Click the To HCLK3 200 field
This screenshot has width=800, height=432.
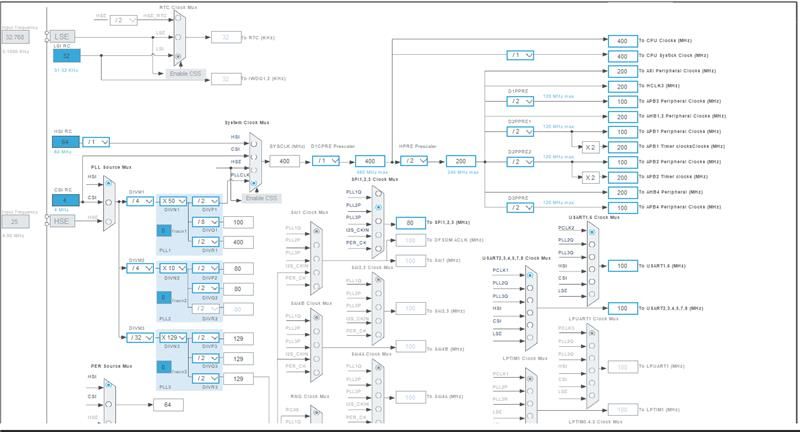coord(622,87)
